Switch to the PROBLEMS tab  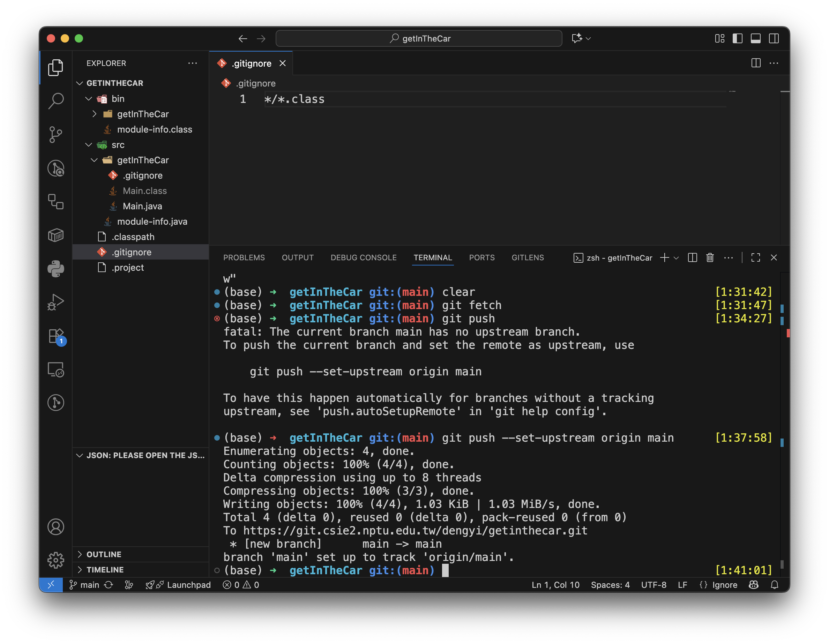click(x=244, y=258)
